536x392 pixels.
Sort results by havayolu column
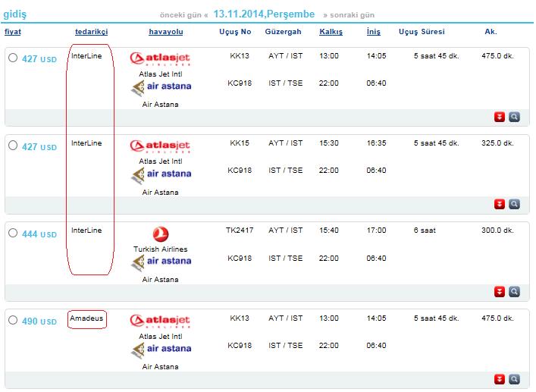tap(166, 31)
